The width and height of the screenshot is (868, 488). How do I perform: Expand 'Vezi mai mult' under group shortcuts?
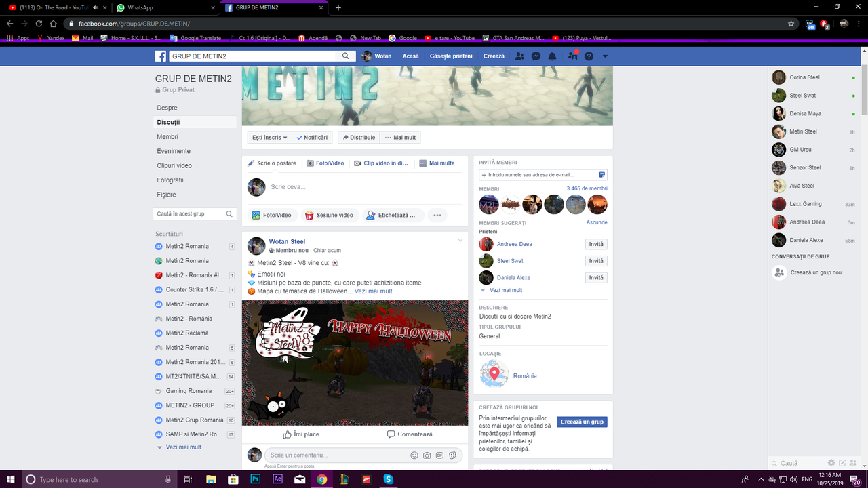[184, 447]
